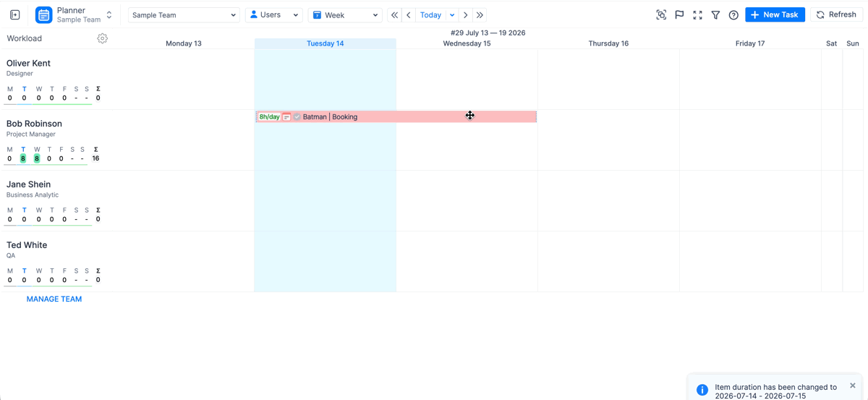Click Bob Robinson's Wednesday 8 hours value
868x400 pixels.
point(37,158)
